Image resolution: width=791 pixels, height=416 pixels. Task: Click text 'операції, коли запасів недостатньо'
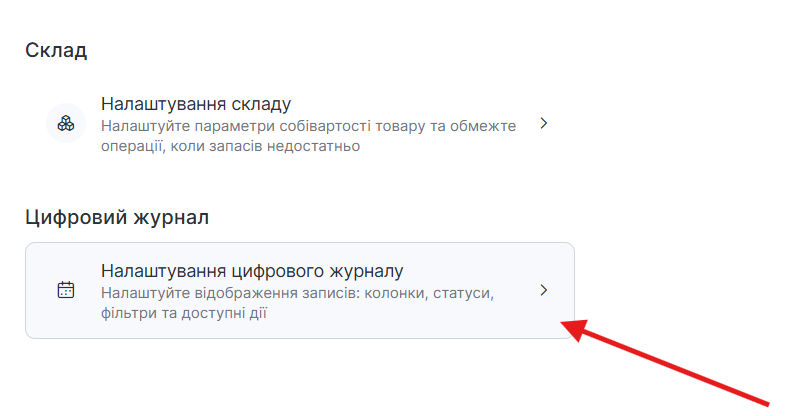pyautogui.click(x=230, y=146)
